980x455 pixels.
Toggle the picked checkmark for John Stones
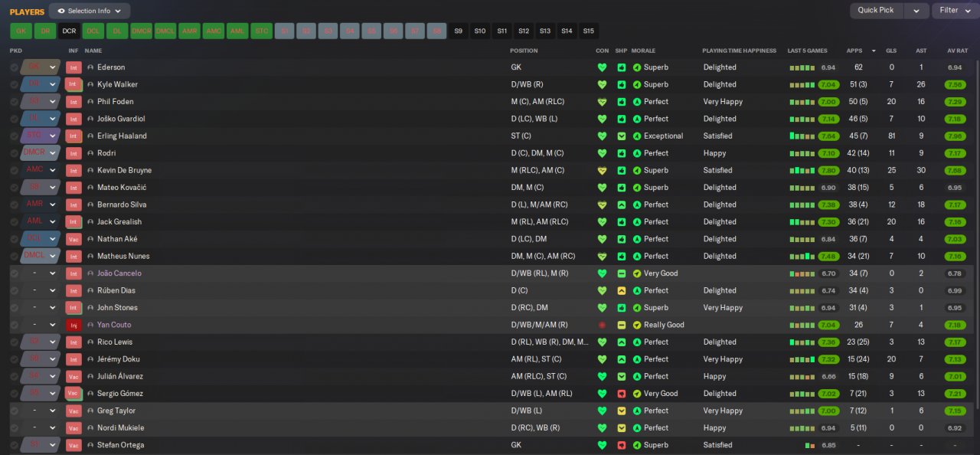pyautogui.click(x=15, y=308)
